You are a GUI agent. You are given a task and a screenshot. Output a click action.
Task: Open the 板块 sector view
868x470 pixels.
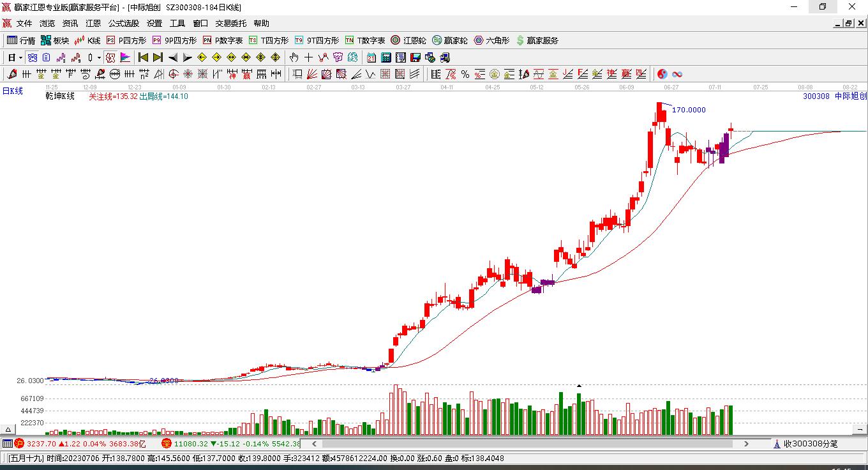point(55,40)
